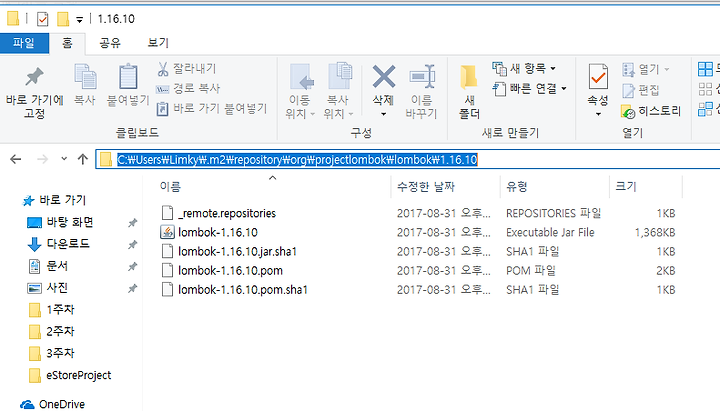Open History from the ribbon
This screenshot has height=411, width=720.
pos(651,111)
